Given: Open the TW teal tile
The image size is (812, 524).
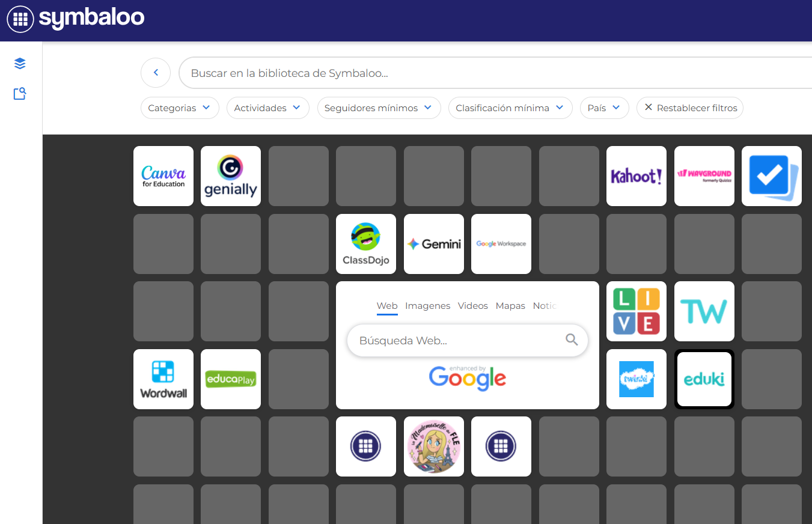Looking at the screenshot, I should coord(704,311).
